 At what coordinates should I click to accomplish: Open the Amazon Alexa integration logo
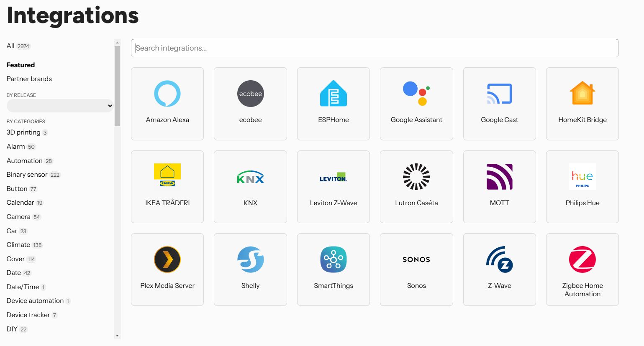[167, 94]
